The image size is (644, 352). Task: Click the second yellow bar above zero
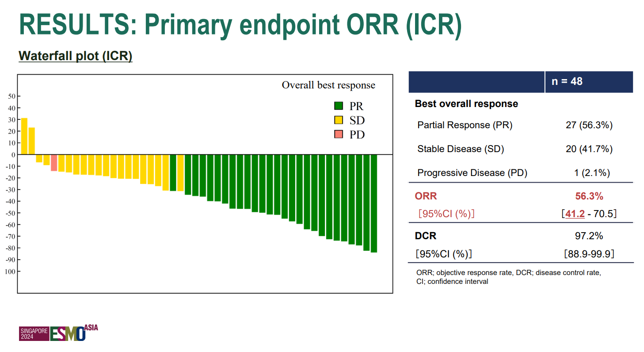tap(32, 141)
